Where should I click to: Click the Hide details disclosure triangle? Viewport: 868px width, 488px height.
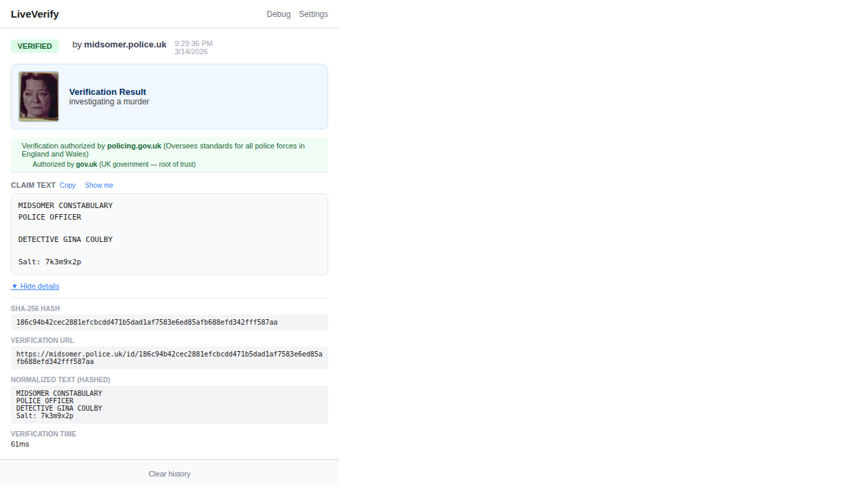[x=15, y=286]
